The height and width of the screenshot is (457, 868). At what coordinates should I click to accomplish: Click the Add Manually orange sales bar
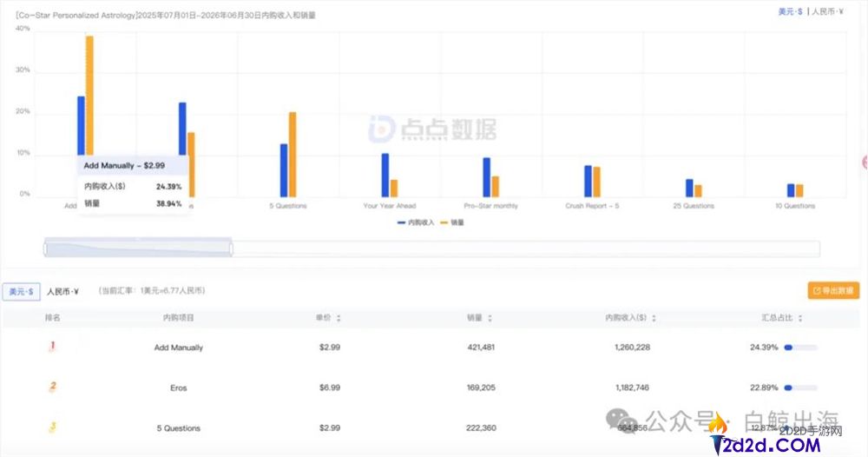coord(89,96)
